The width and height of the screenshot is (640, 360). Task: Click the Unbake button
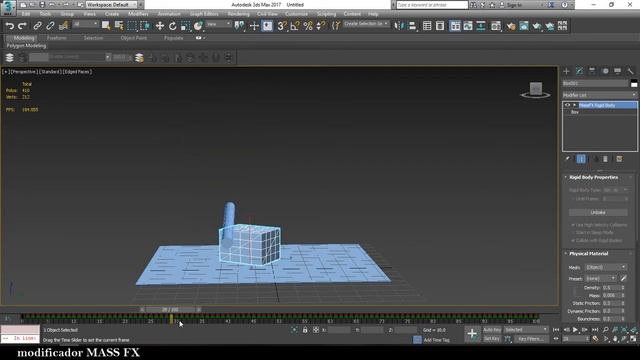pos(598,213)
